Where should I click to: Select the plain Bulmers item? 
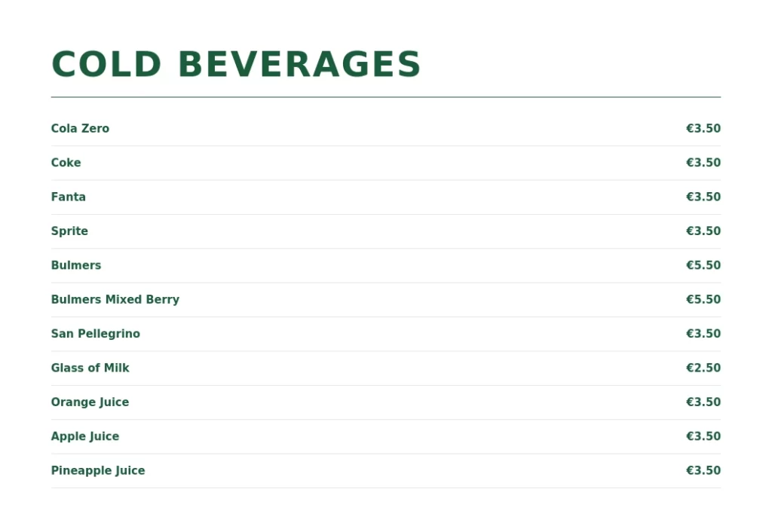(x=76, y=265)
